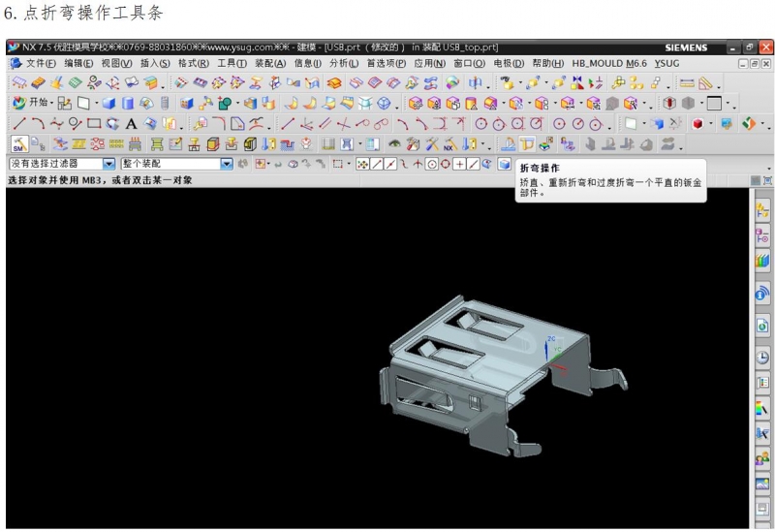
Task: Open the History clock sidebar tab
Action: [x=762, y=357]
